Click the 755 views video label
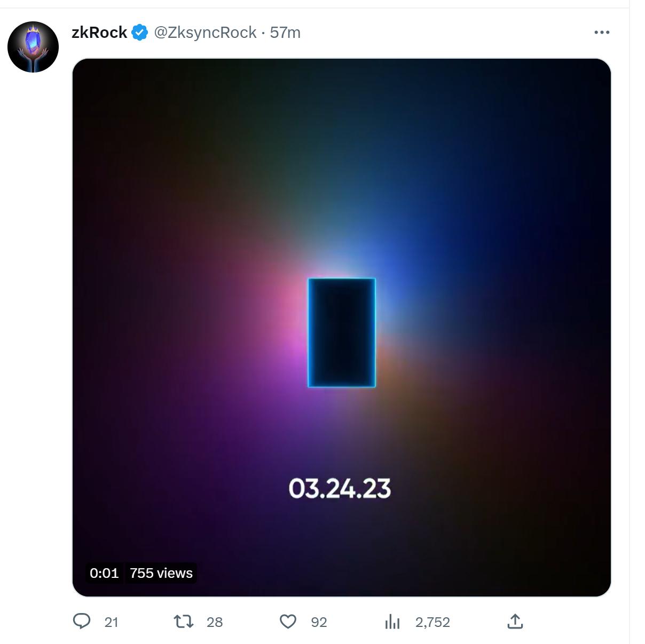 [161, 573]
